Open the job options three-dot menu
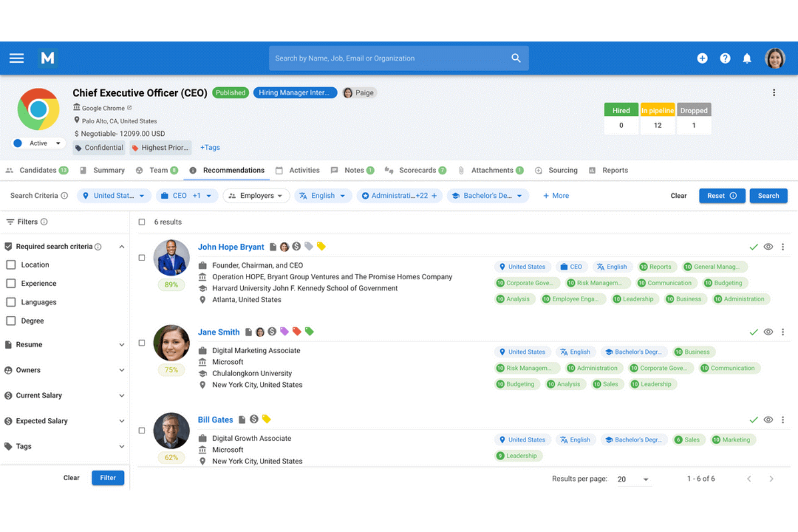The width and height of the screenshot is (798, 532). 774,93
